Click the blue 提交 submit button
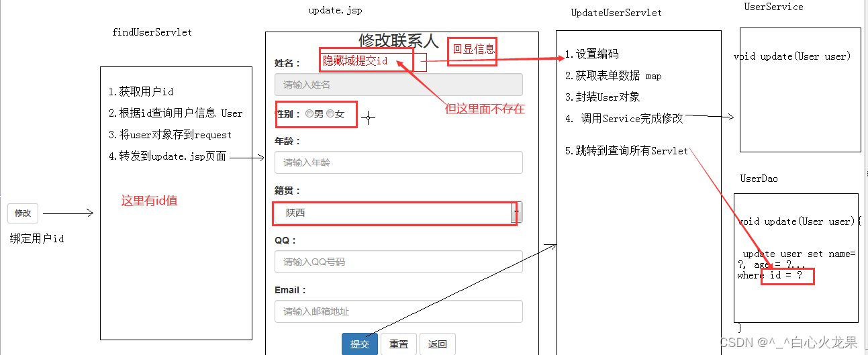This screenshot has width=868, height=355. click(x=360, y=344)
